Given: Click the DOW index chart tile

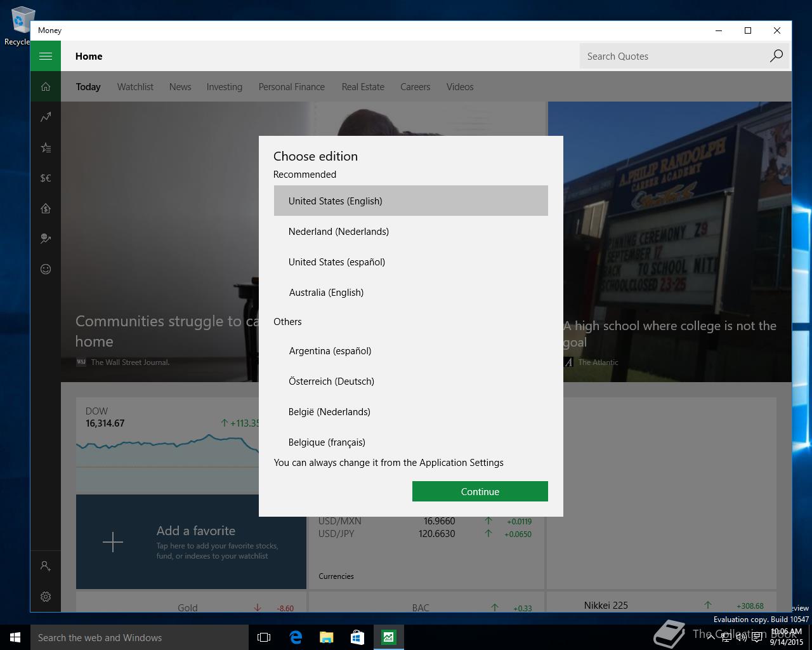Looking at the screenshot, I should pyautogui.click(x=167, y=446).
